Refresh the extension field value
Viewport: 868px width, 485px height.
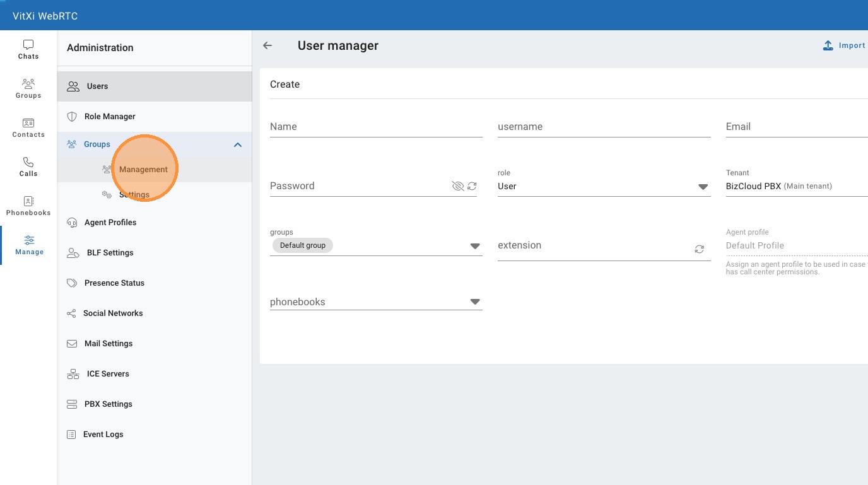(699, 249)
